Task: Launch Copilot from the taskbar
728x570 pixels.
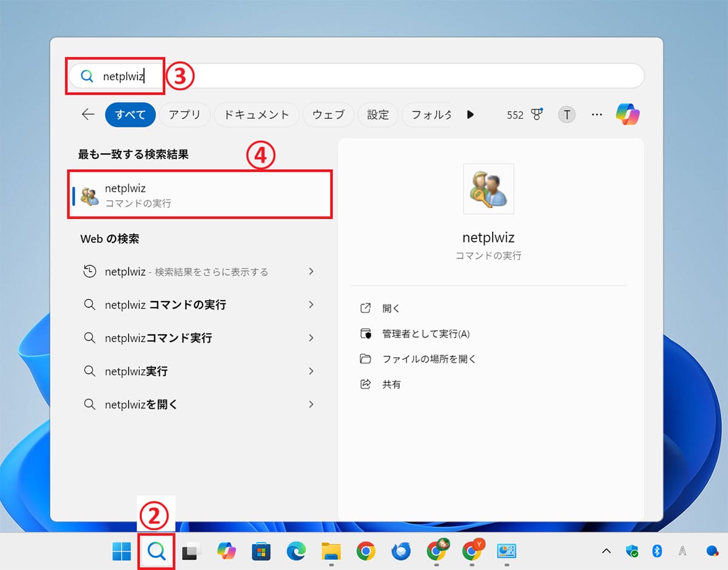Action: [x=226, y=551]
